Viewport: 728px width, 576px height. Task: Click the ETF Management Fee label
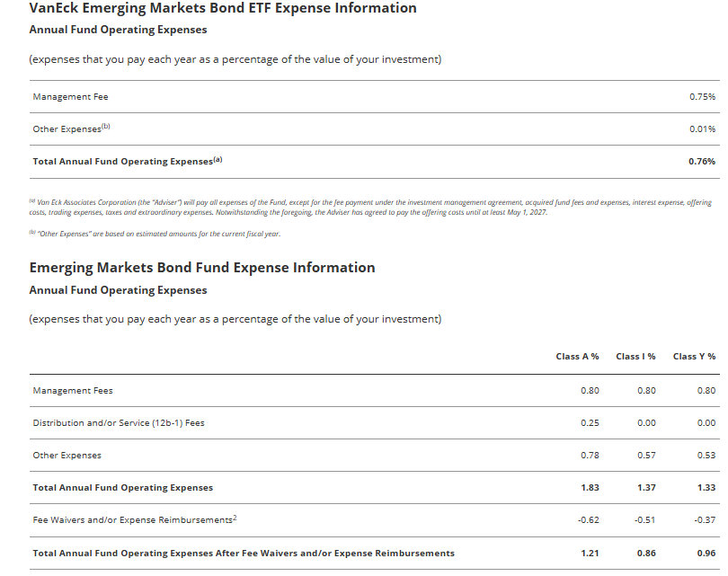[71, 96]
